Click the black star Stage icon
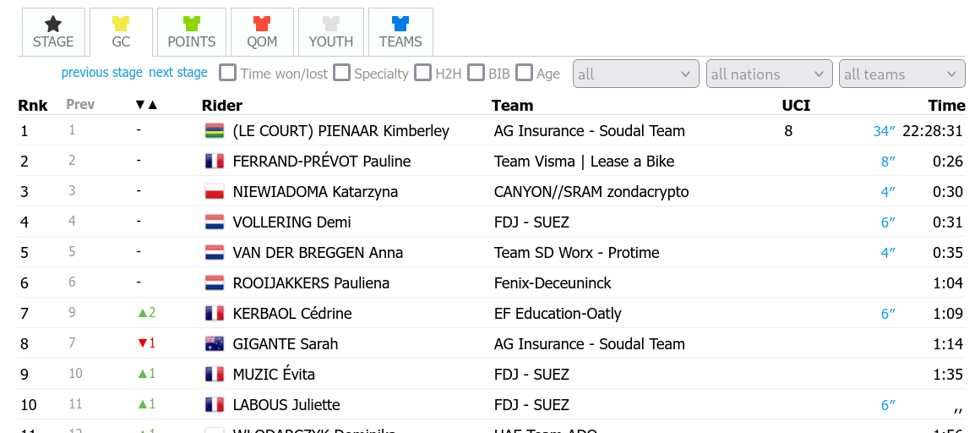The height and width of the screenshot is (433, 980). [x=53, y=24]
